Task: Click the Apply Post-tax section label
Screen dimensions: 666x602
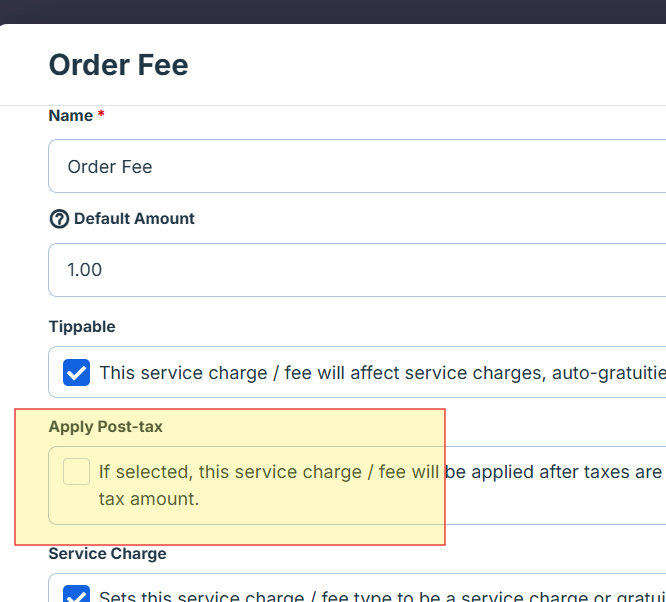Action: click(105, 427)
